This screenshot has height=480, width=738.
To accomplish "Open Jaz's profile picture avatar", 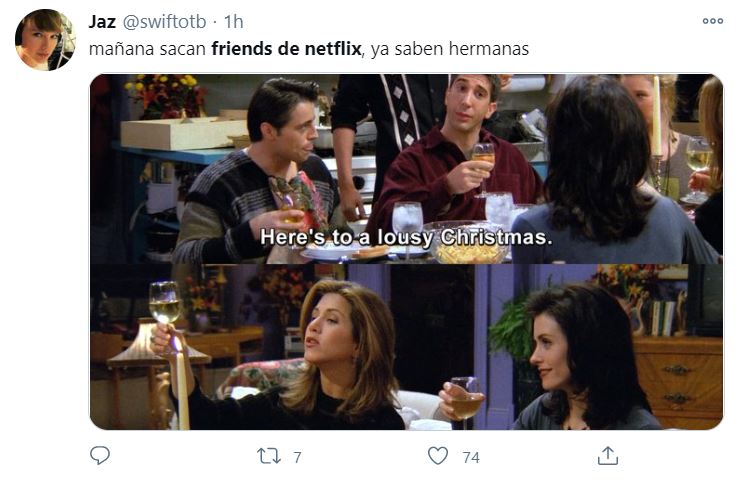I will click(x=45, y=40).
